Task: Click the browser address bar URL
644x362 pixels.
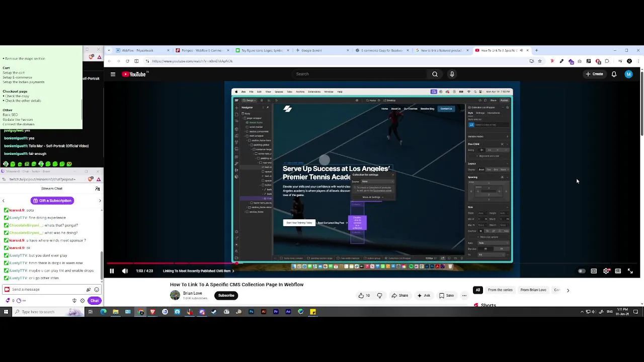Action: coord(192,61)
